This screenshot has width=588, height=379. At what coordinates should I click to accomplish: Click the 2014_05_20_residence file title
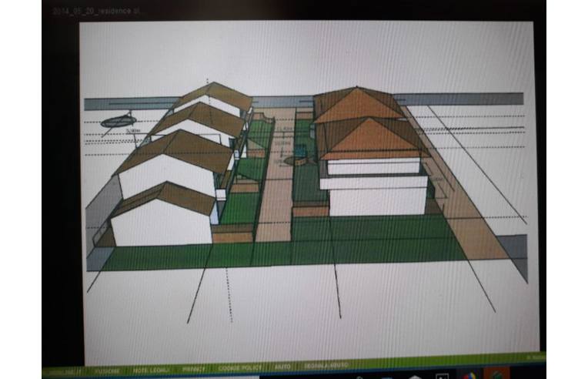pos(96,11)
